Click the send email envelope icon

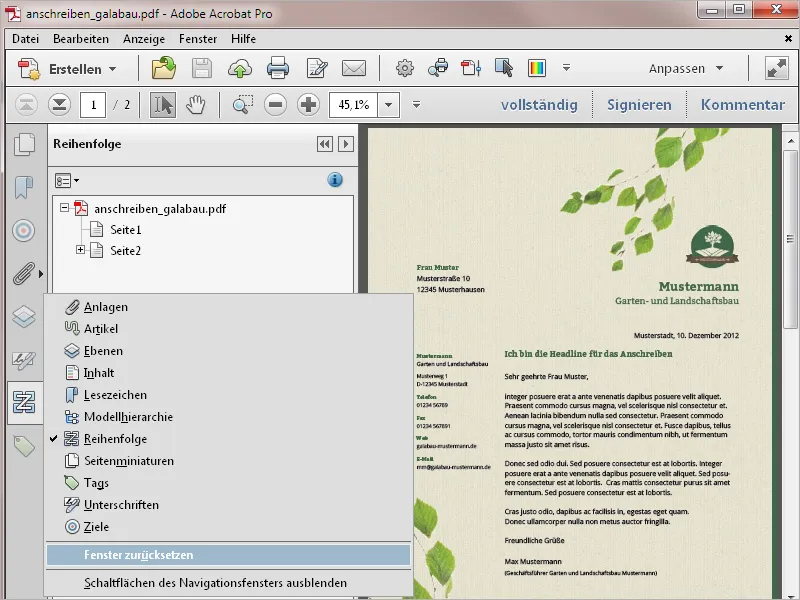354,69
